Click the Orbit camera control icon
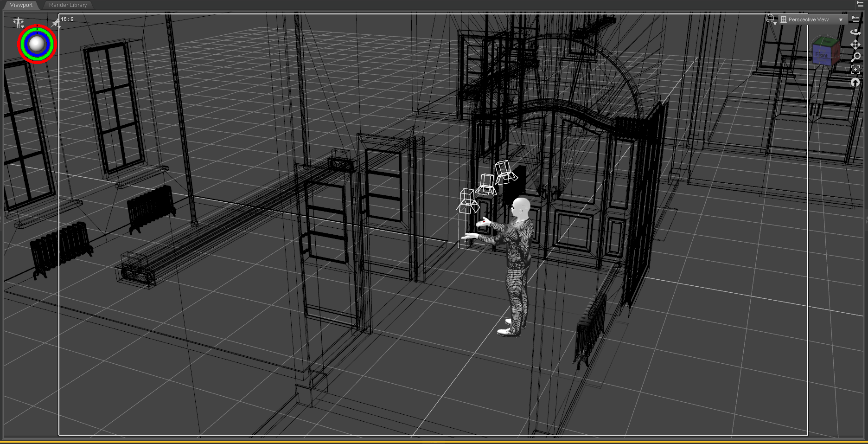868x444 pixels. tap(855, 32)
